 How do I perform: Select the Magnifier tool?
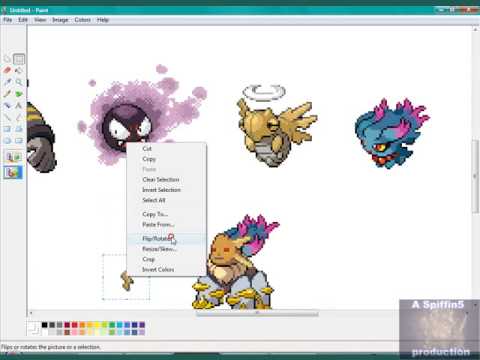(19, 82)
